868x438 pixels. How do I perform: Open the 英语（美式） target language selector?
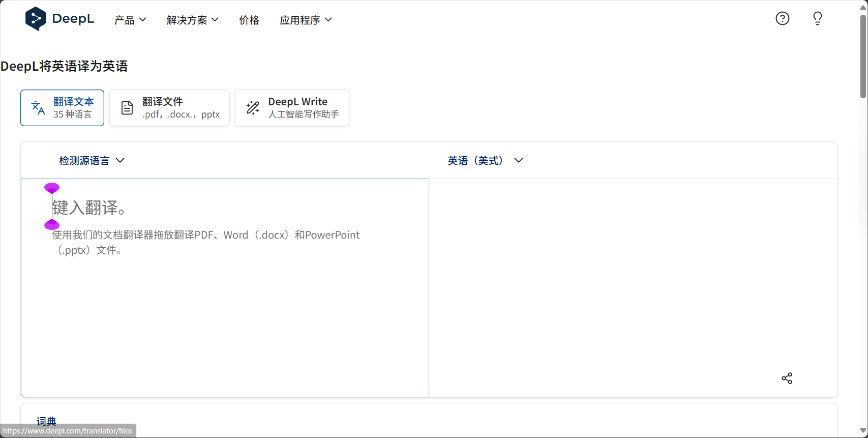[485, 160]
